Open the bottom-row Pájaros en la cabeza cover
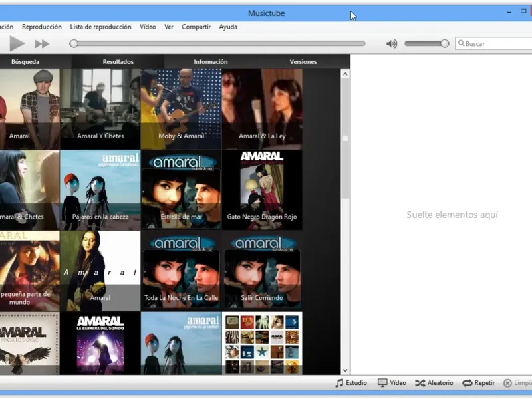The width and height of the screenshot is (532, 399). [x=181, y=343]
